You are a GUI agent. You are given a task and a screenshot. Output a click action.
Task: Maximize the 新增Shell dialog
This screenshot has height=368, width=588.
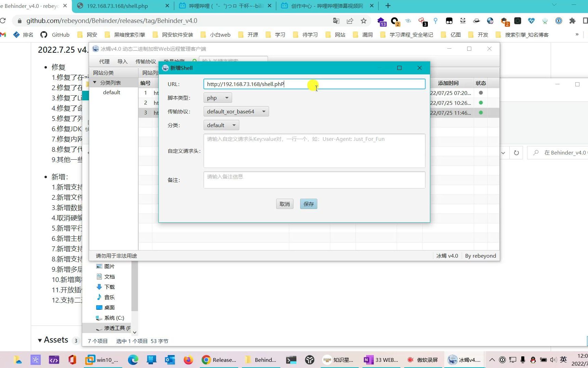(399, 68)
